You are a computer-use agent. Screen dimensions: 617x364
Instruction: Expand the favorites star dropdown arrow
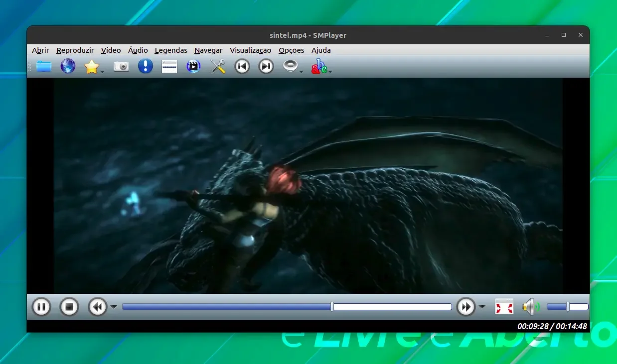(102, 72)
